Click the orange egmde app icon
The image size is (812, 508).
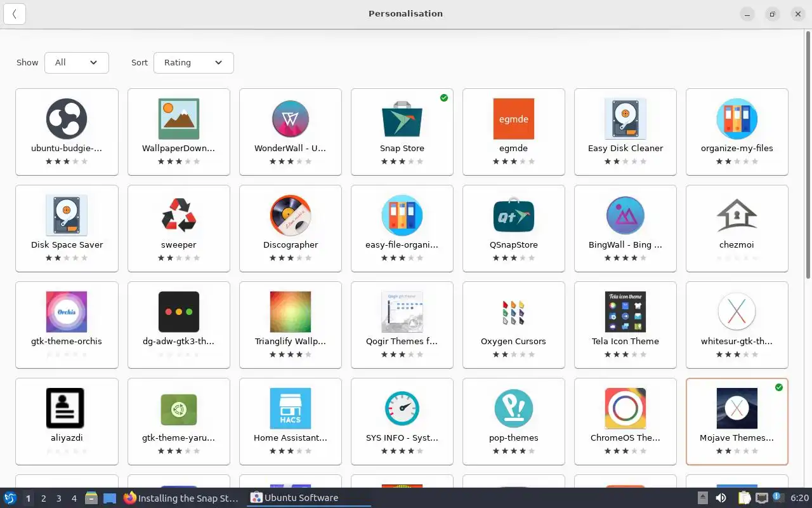click(x=514, y=119)
